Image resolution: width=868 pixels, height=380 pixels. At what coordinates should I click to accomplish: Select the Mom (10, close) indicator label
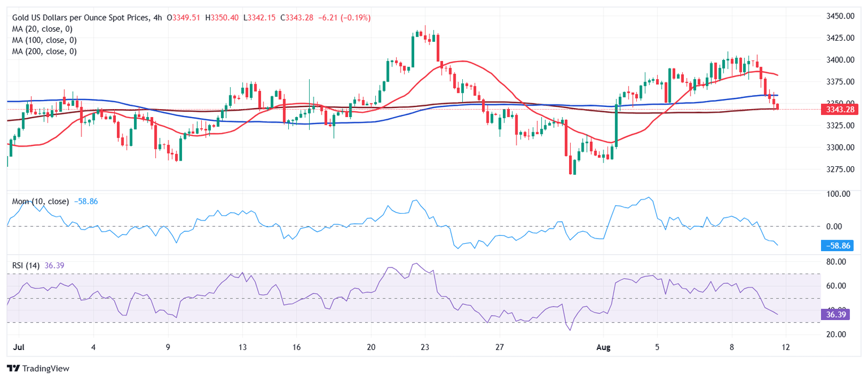[x=41, y=201]
